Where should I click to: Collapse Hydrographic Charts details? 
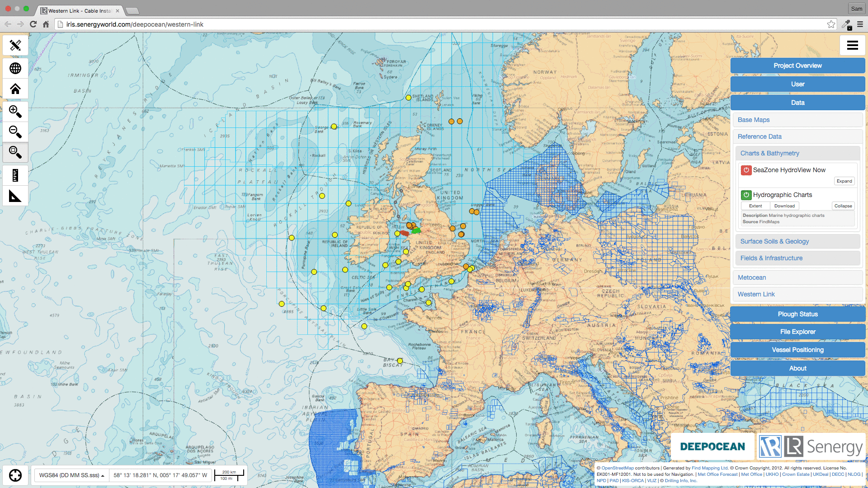(x=843, y=206)
